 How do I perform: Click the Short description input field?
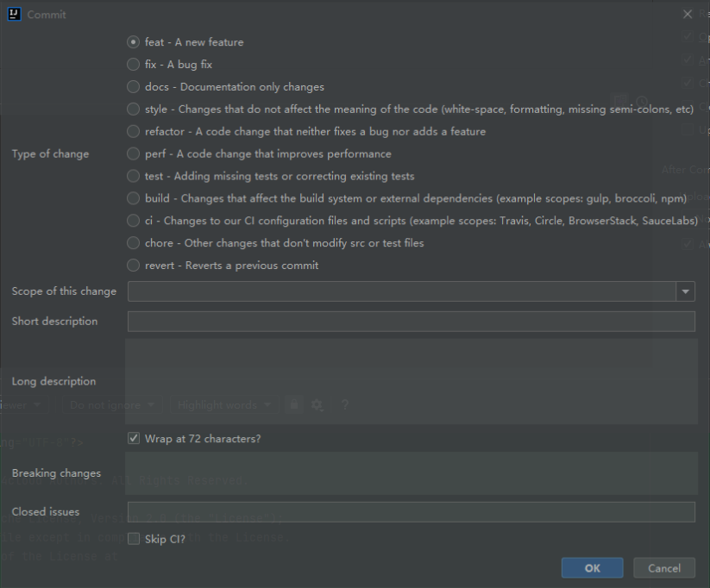coord(411,322)
